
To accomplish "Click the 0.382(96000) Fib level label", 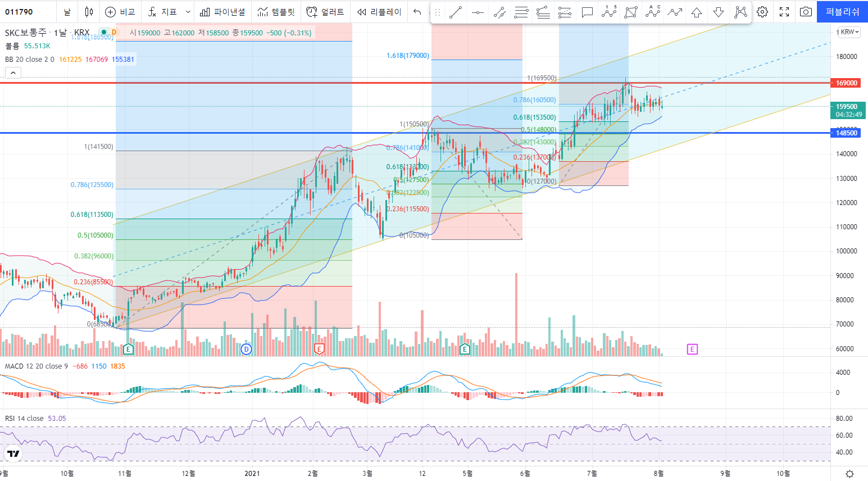I will [94, 256].
